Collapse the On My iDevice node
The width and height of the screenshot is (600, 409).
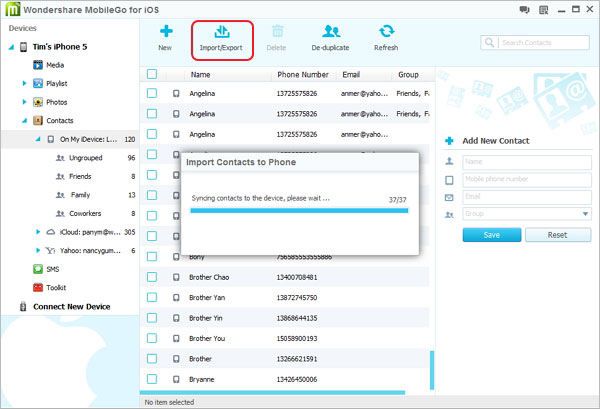38,139
